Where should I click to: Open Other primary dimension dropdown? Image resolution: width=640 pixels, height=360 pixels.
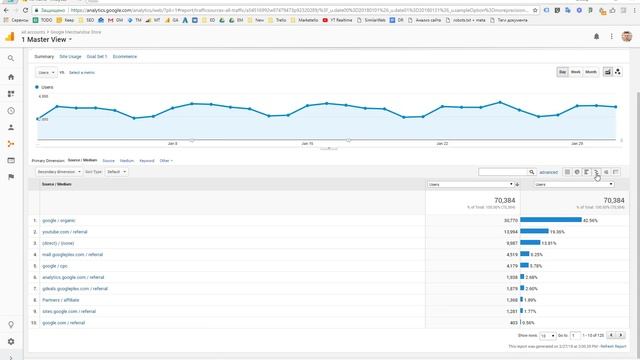pyautogui.click(x=166, y=161)
